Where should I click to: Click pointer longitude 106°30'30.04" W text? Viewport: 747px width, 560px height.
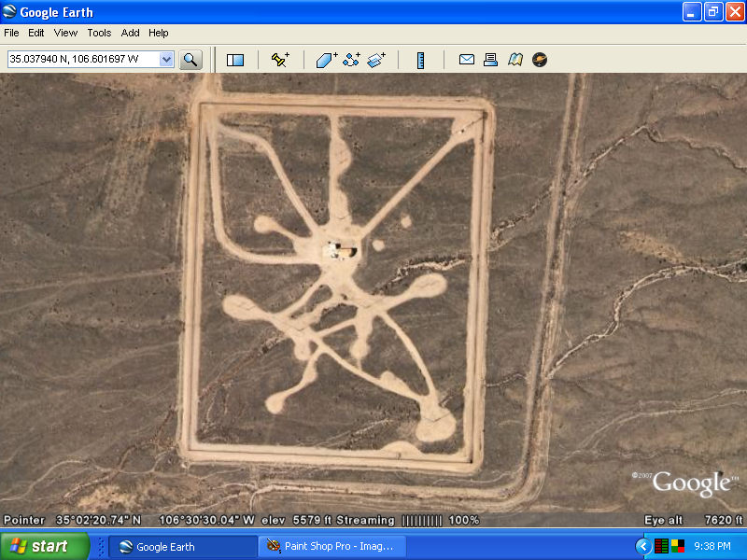click(206, 520)
